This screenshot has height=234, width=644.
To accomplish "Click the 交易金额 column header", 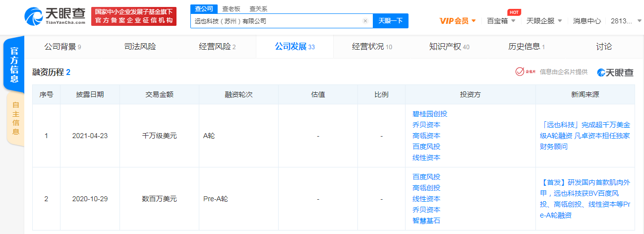I will coord(159,94).
